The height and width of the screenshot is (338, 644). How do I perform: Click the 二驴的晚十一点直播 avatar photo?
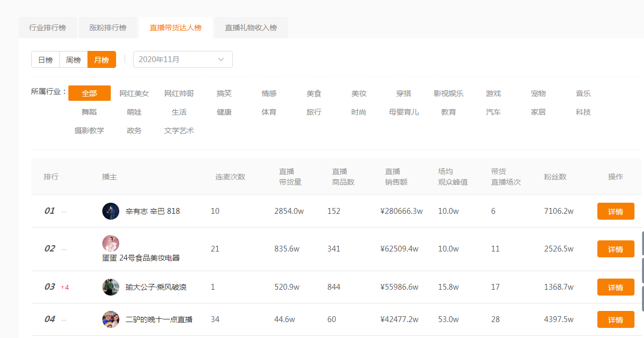[x=109, y=319]
